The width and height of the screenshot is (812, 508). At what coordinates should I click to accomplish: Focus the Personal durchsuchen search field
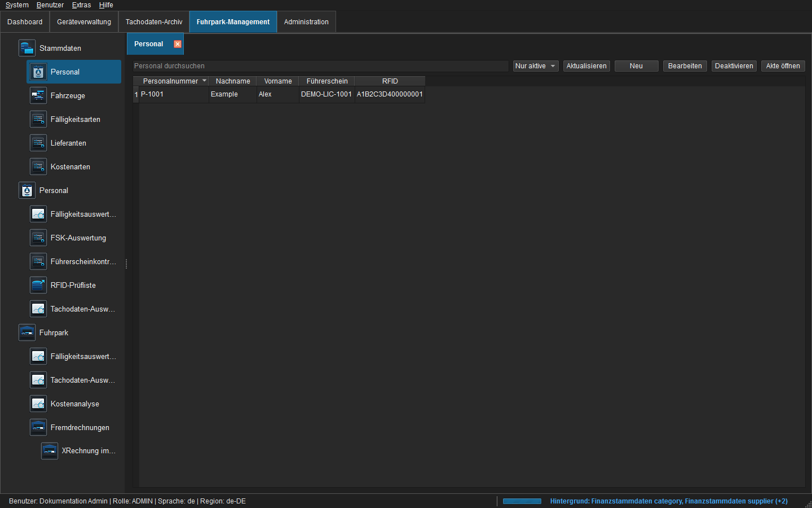click(x=320, y=66)
